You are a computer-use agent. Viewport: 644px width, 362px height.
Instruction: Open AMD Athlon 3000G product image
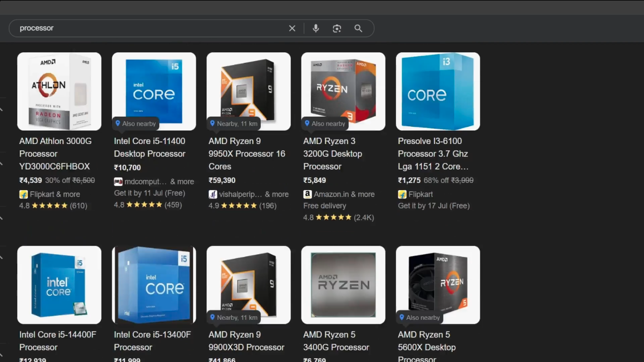(59, 91)
